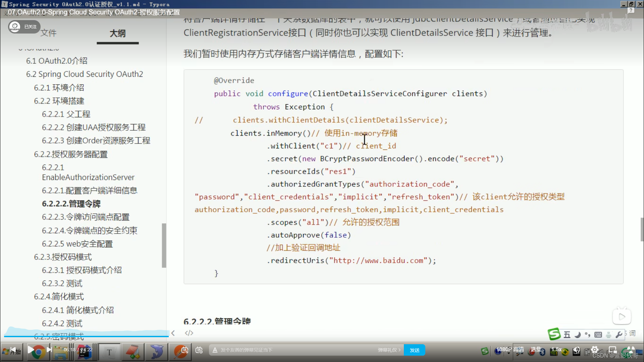Open the player settings gear

(595, 350)
